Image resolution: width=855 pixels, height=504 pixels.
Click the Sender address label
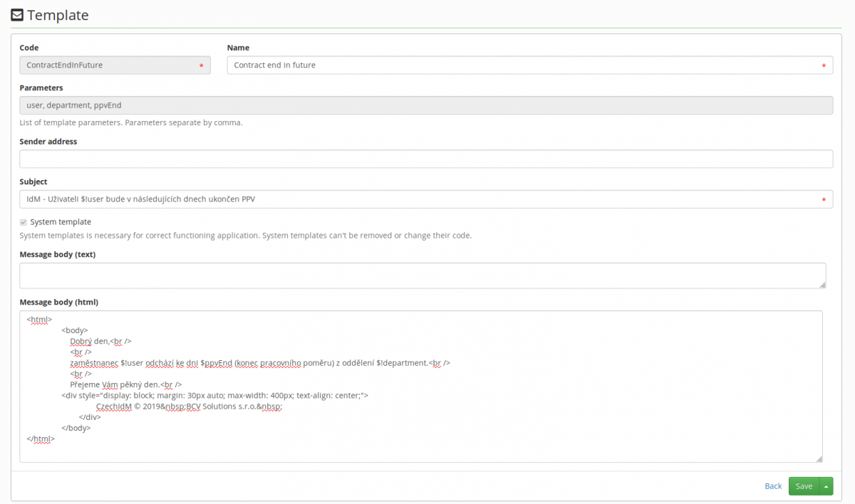click(48, 142)
